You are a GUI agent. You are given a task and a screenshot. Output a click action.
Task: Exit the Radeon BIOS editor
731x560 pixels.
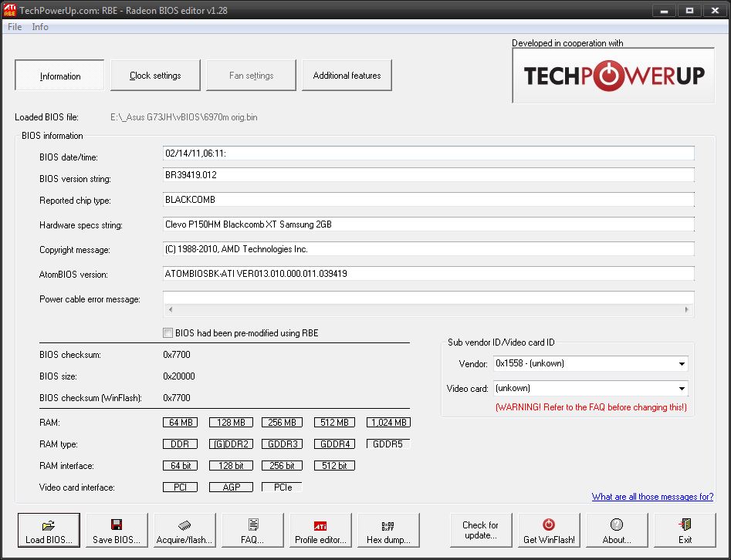coord(685,530)
